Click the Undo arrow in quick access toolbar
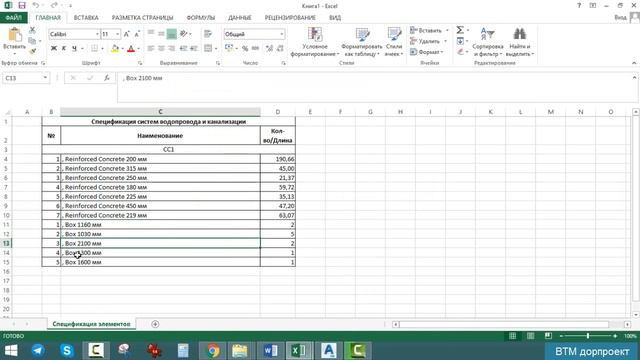Viewport: 640px width, 360px height. (36, 6)
